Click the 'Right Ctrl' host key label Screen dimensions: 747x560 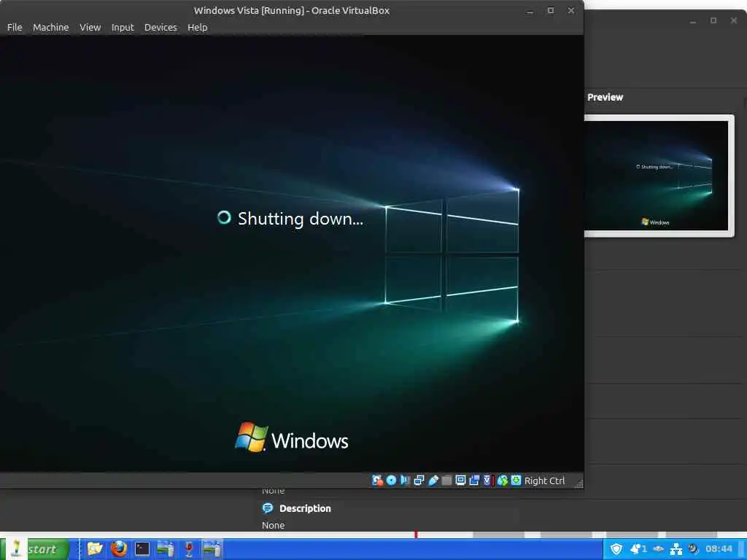pyautogui.click(x=544, y=481)
